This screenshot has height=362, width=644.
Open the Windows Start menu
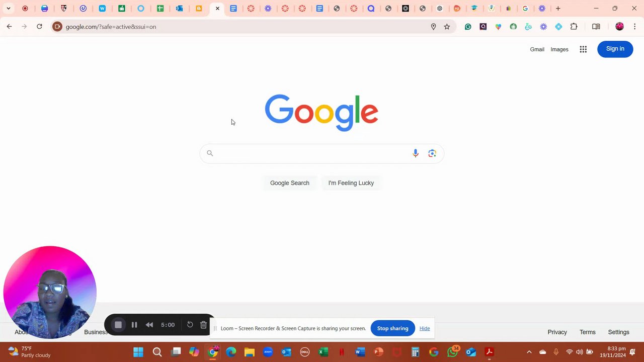[138, 352]
